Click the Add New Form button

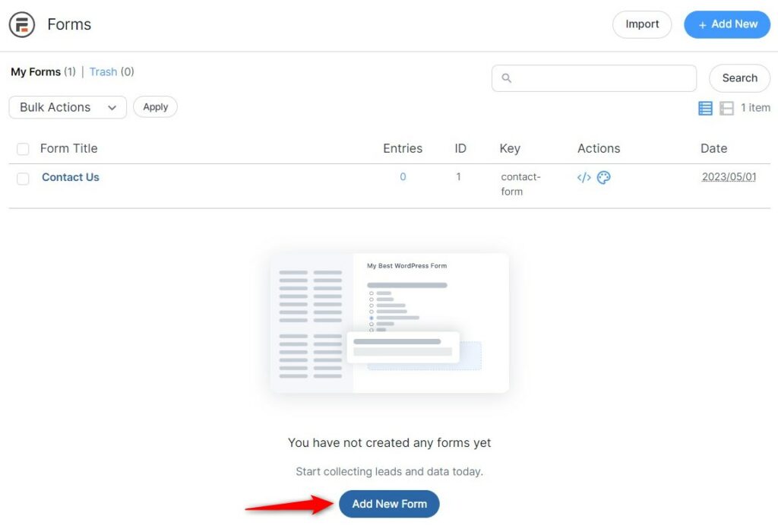(390, 504)
